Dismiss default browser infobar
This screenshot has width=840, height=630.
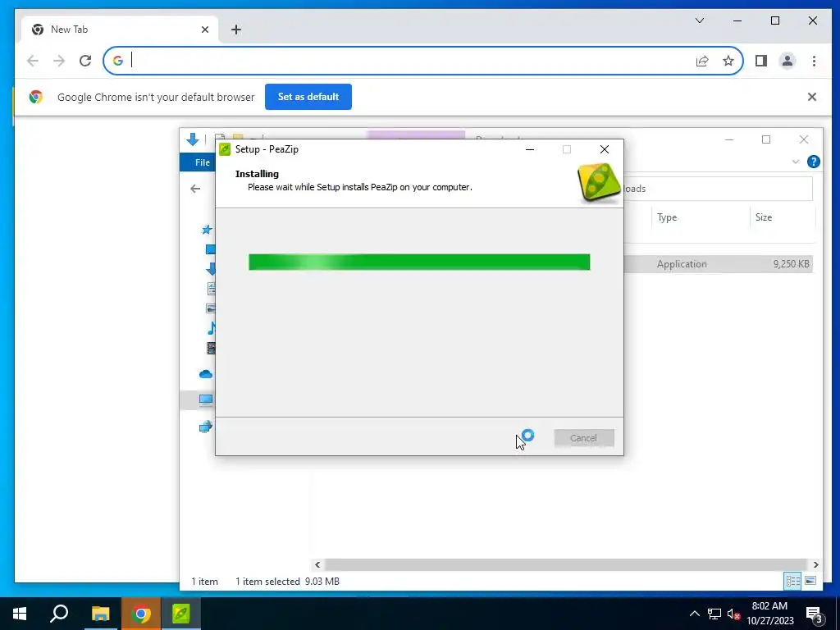(812, 97)
